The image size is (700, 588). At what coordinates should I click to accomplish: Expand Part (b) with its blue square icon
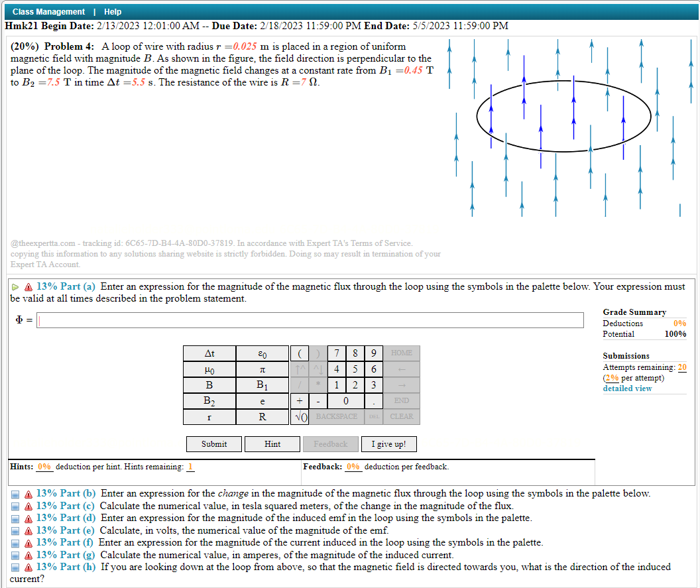tap(15, 493)
